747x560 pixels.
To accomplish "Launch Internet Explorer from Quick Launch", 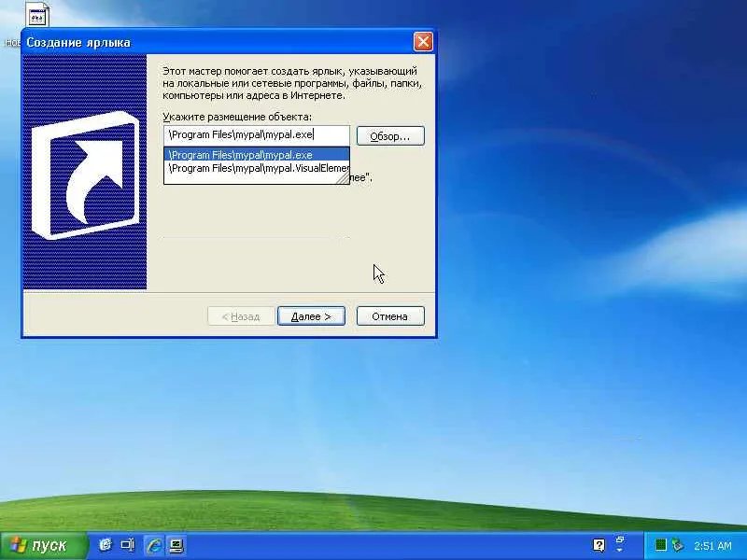I will (153, 545).
